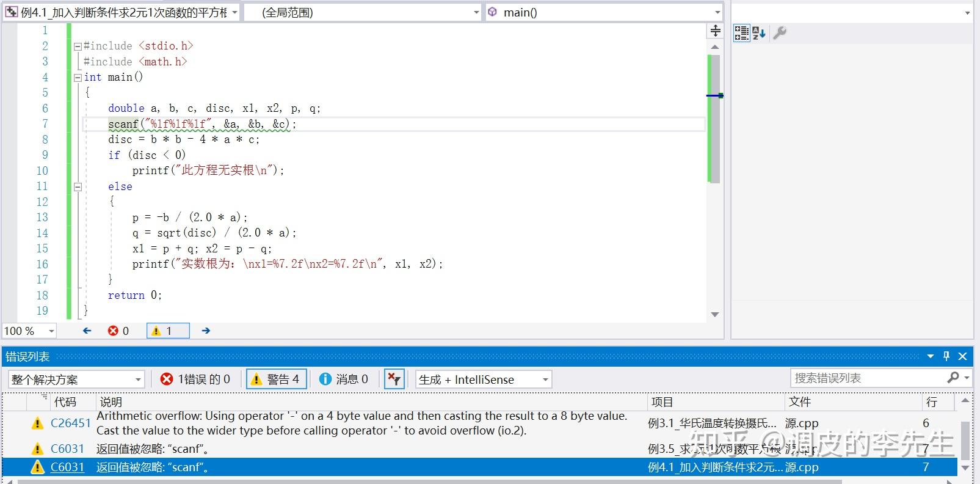The image size is (980, 484).
Task: Open the 整个解决方案 scope dropdown
Action: coord(76,380)
